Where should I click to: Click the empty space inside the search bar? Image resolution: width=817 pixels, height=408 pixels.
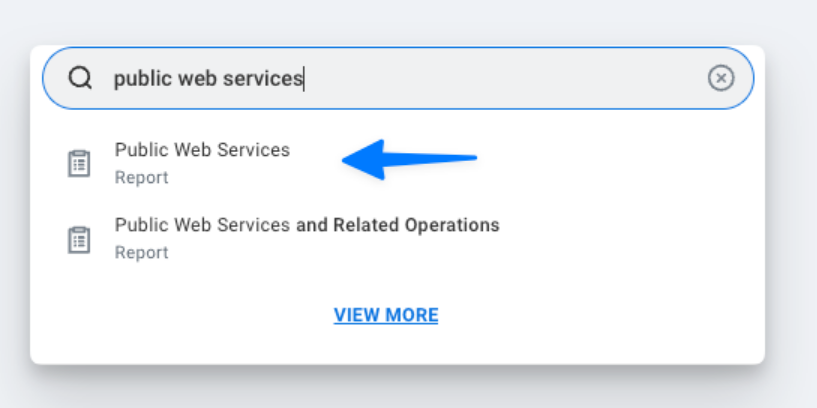pos(500,78)
